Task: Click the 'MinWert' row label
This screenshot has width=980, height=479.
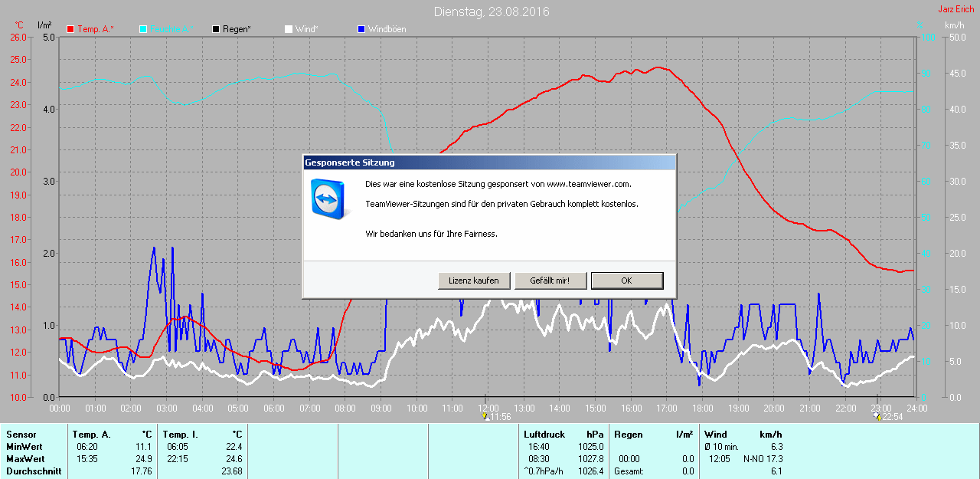Action: click(24, 447)
